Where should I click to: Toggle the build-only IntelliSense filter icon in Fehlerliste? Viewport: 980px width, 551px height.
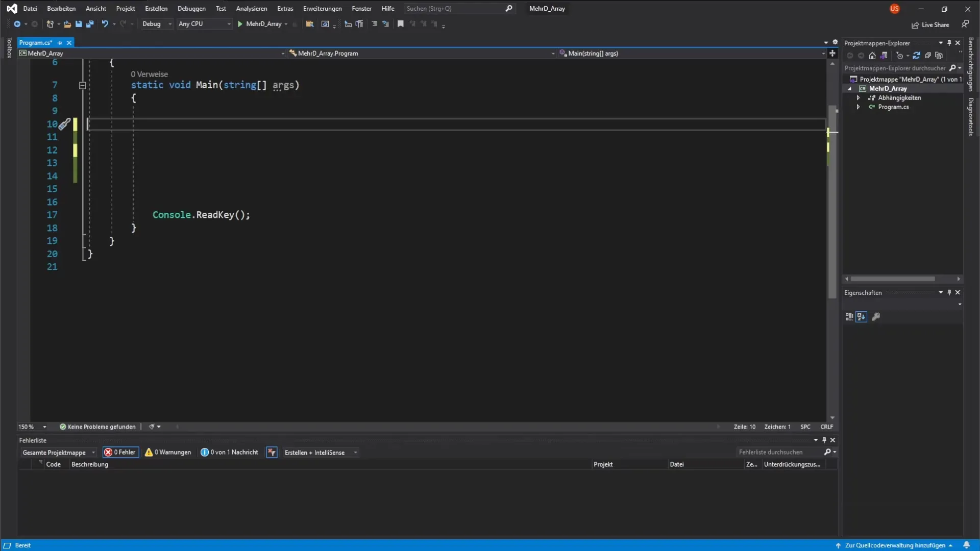272,453
